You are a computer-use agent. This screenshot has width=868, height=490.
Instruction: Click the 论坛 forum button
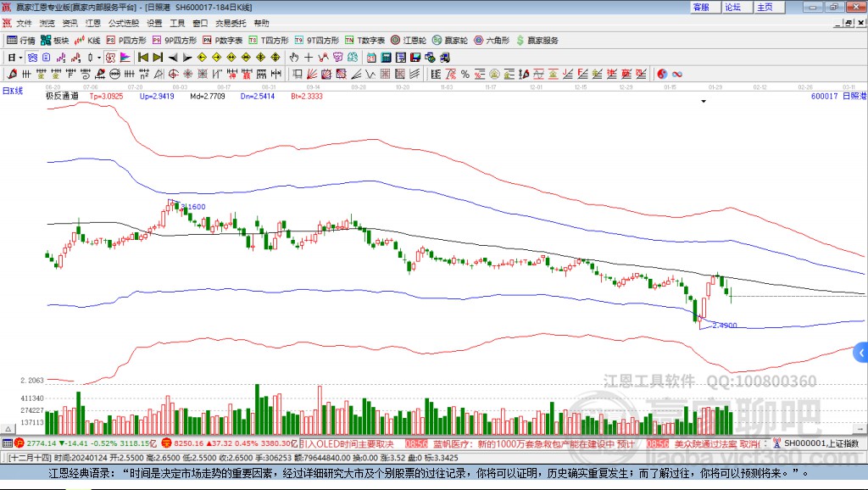coord(733,7)
